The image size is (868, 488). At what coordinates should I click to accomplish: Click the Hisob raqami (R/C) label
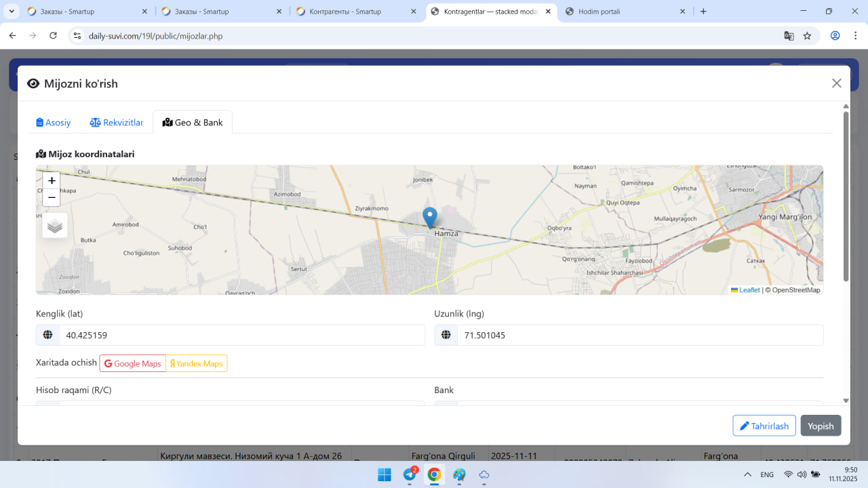74,390
